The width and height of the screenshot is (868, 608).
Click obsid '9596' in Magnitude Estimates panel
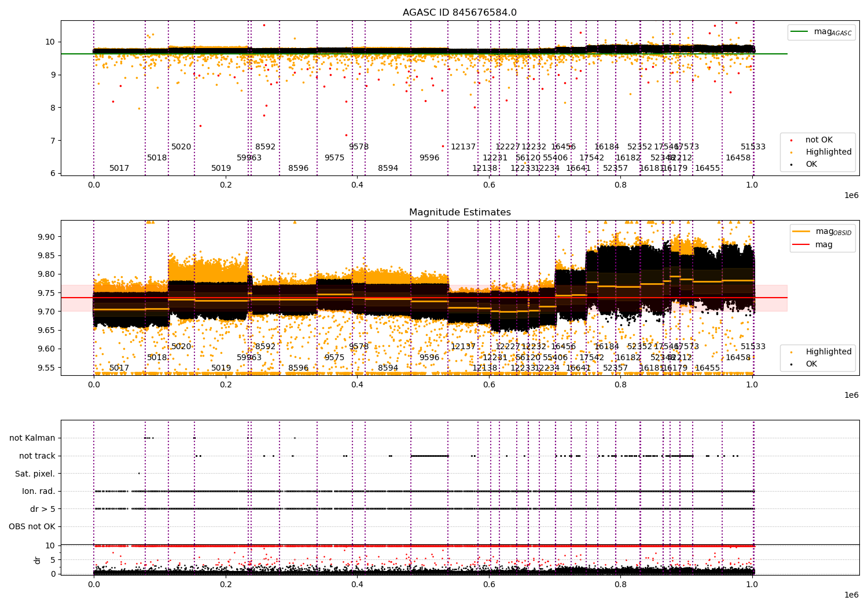429,358
